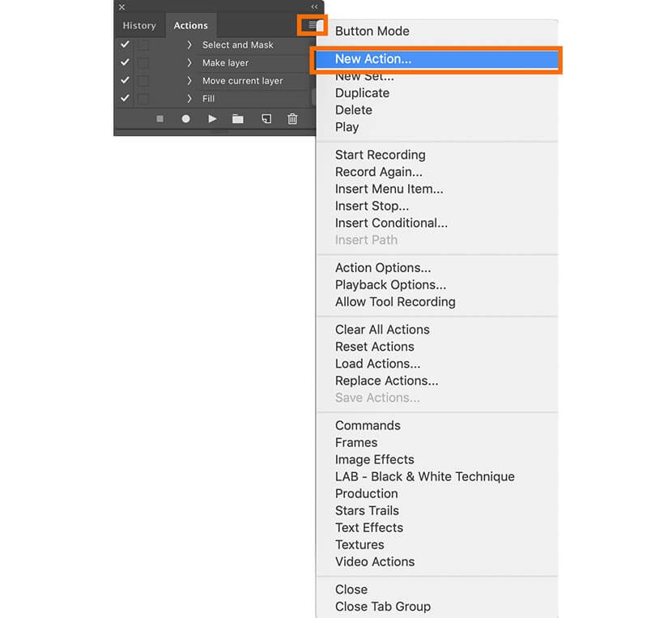672x618 pixels.
Task: Toggle checkmark for Select and Mask step
Action: tap(125, 45)
